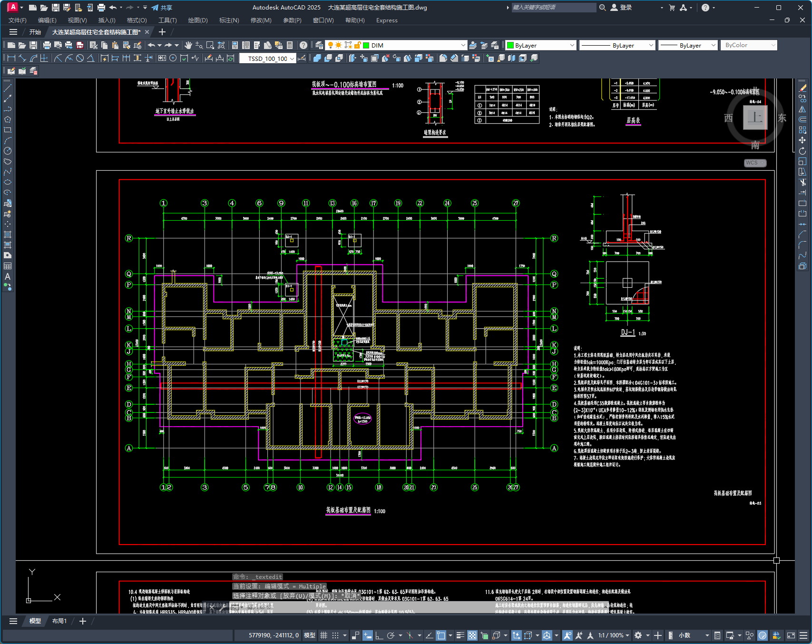812x644 pixels.
Task: Click the green layer color swatch beside DIM
Action: tap(366, 45)
